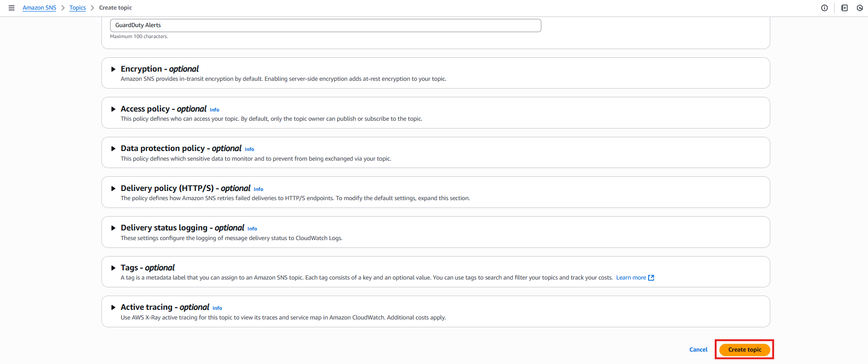Open Info link beside Access policy
This screenshot has width=868, height=364.
coord(214,110)
